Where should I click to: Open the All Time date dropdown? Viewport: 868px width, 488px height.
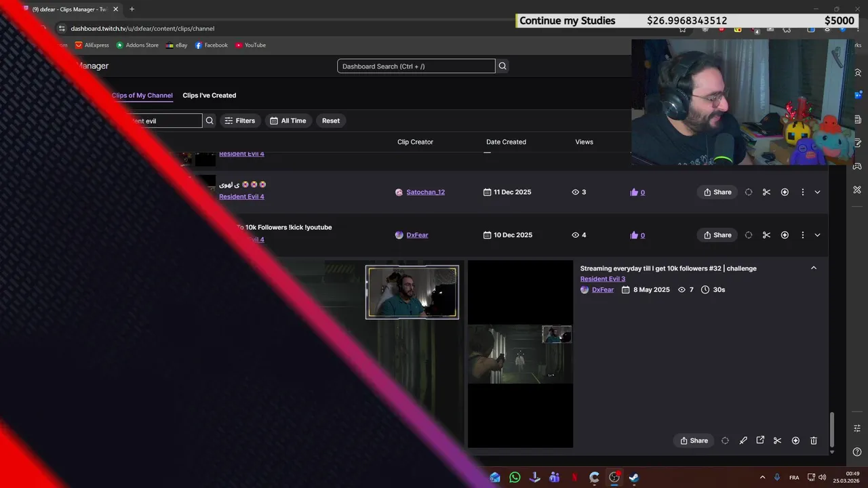pyautogui.click(x=288, y=121)
